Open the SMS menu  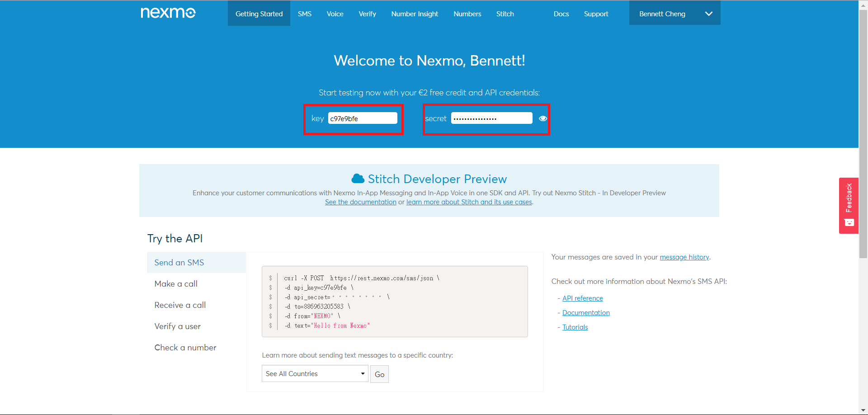click(305, 14)
